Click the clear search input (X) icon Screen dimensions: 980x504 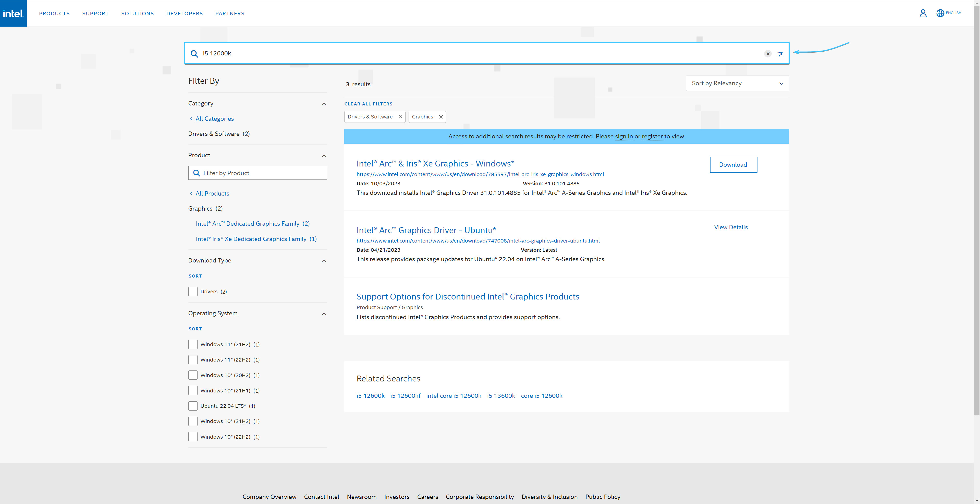(x=767, y=53)
